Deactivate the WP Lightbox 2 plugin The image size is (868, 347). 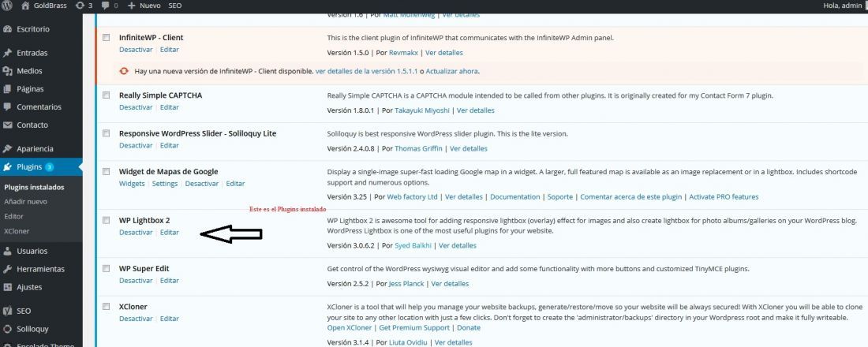coord(136,233)
